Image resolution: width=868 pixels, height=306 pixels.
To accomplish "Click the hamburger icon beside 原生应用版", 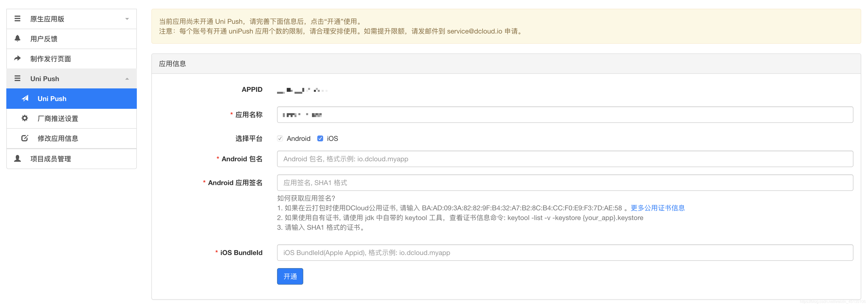I will [x=17, y=18].
